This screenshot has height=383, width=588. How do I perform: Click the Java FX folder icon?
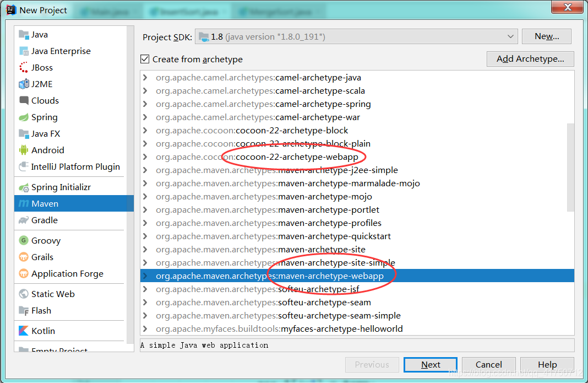point(24,134)
